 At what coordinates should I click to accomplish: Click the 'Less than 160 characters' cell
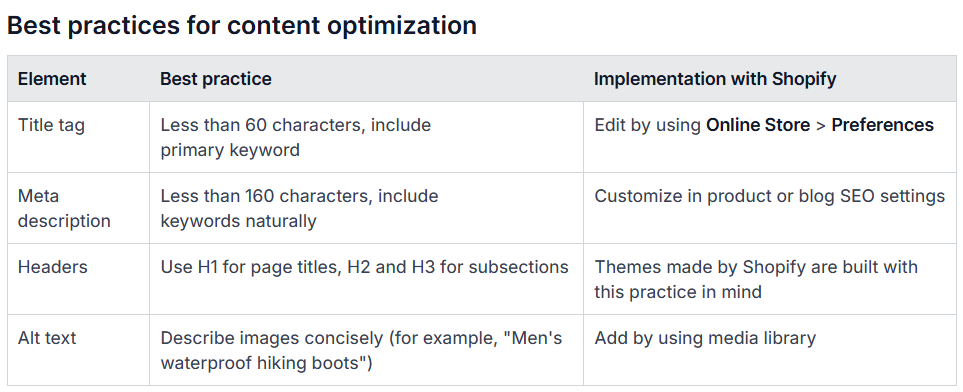[367, 208]
